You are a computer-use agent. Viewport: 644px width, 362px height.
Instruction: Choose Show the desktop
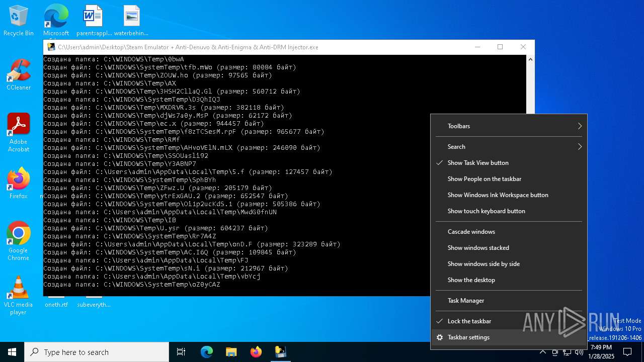[x=509, y=280]
